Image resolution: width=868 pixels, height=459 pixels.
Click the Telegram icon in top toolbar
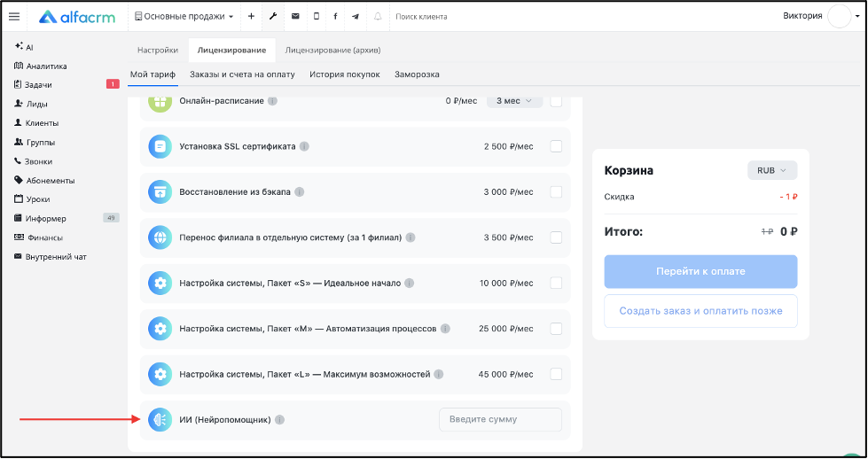tap(356, 17)
